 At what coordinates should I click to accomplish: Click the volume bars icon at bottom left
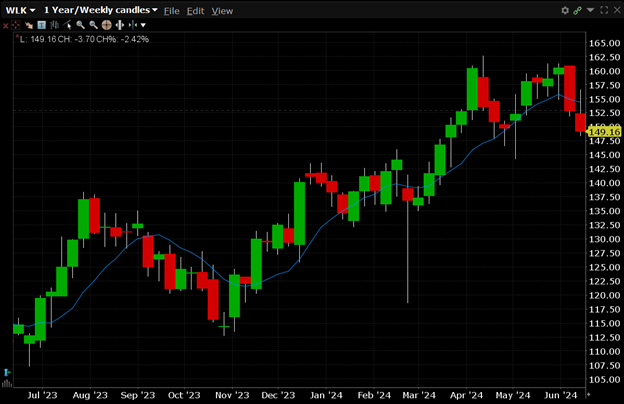pyautogui.click(x=7, y=384)
